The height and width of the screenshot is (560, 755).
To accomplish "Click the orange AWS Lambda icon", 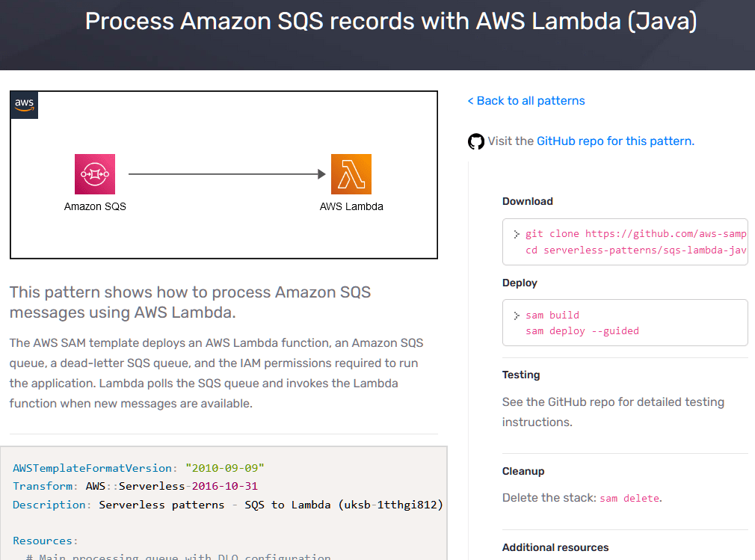I will pos(351,174).
